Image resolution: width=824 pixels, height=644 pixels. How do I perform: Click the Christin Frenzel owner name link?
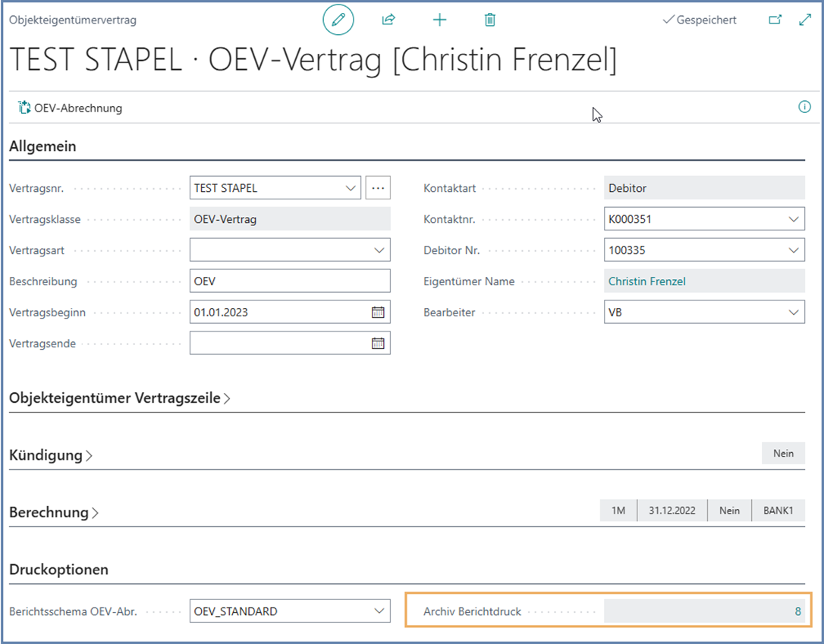646,281
